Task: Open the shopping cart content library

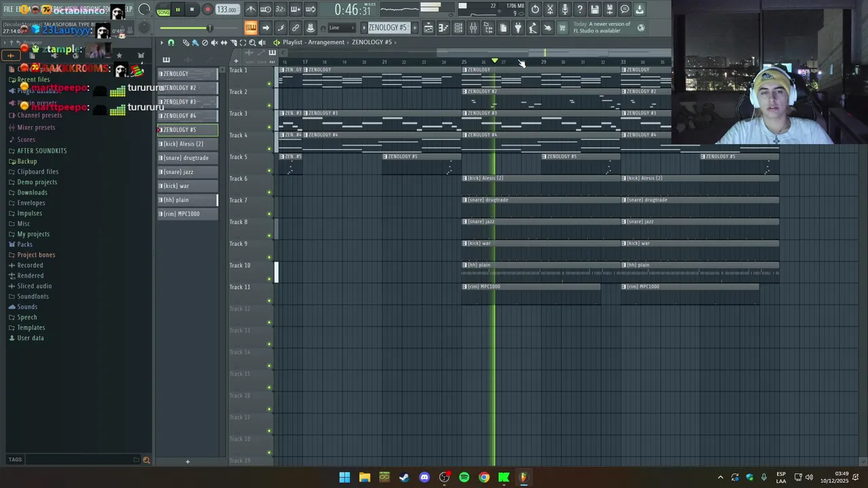Action: [x=562, y=28]
